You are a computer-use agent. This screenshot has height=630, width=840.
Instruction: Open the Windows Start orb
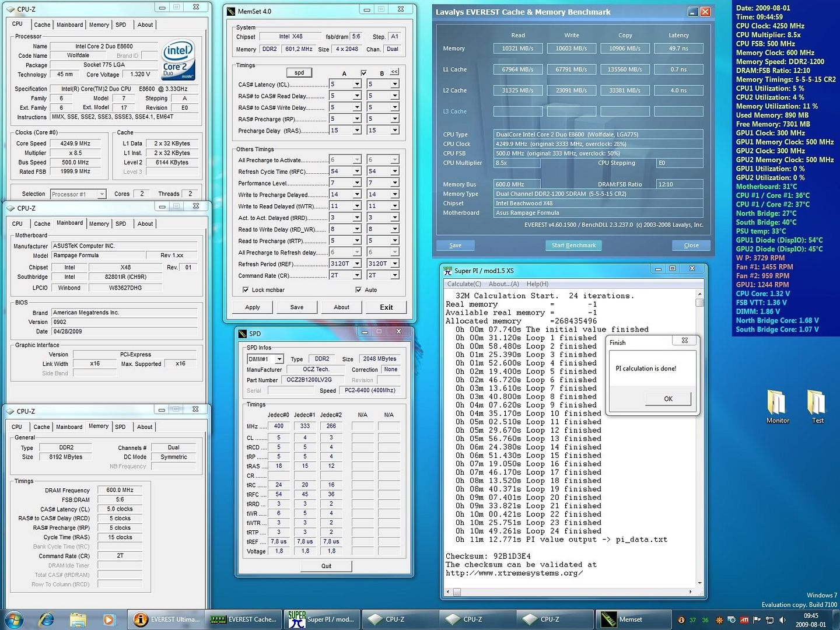(x=14, y=618)
